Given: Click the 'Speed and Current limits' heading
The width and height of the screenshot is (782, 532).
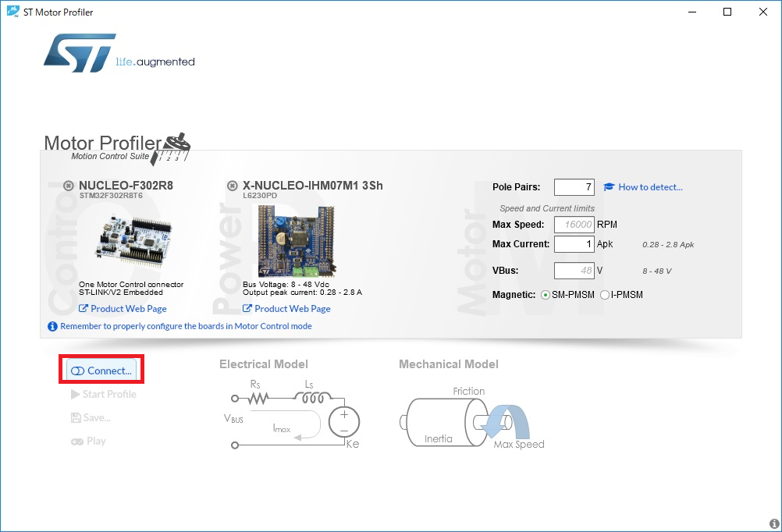Looking at the screenshot, I should [x=547, y=208].
